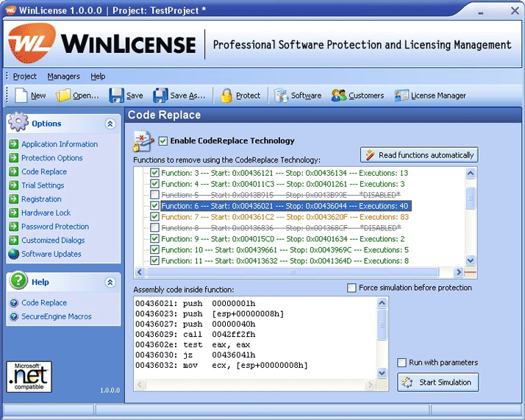The width and height of the screenshot is (525, 420).
Task: Click the help bullet icon beside SecureEngine Macros
Action: pyautogui.click(x=14, y=316)
